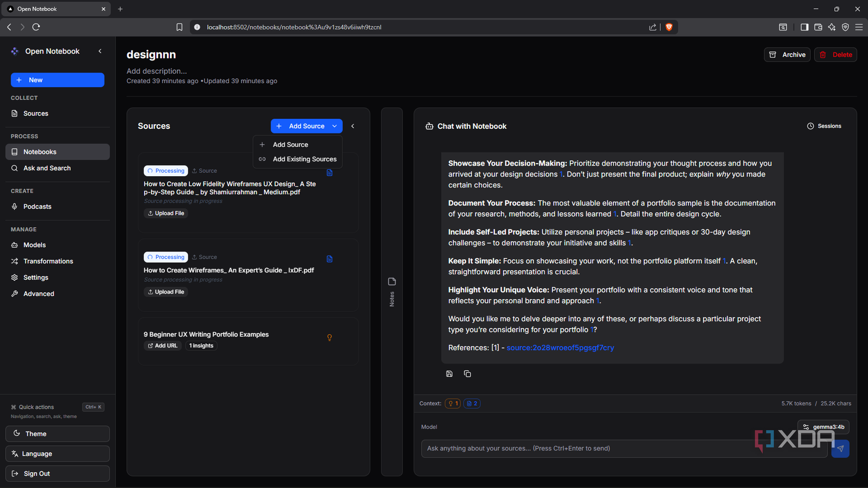Delete the designnn notebook
Viewport: 868px width, 488px height.
click(835, 55)
